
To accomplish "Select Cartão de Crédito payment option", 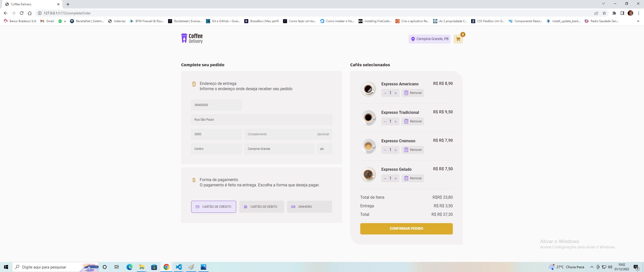I will [214, 207].
